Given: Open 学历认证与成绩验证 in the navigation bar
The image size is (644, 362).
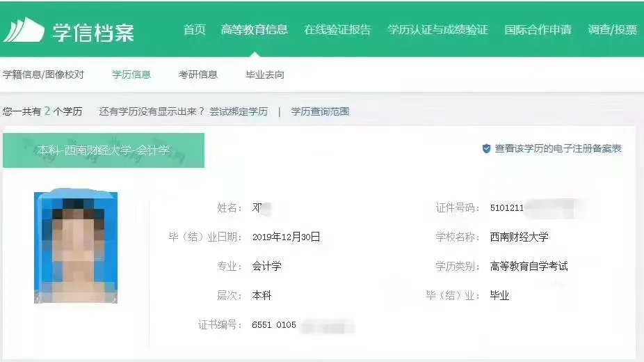Looking at the screenshot, I should (438, 29).
